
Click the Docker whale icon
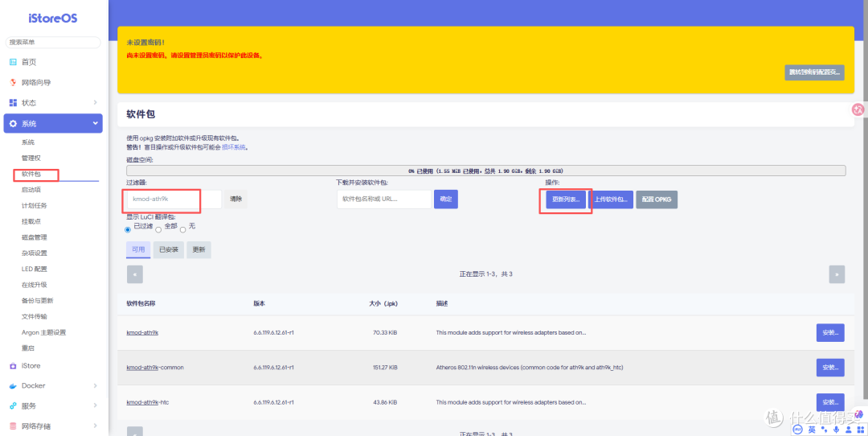click(x=14, y=385)
